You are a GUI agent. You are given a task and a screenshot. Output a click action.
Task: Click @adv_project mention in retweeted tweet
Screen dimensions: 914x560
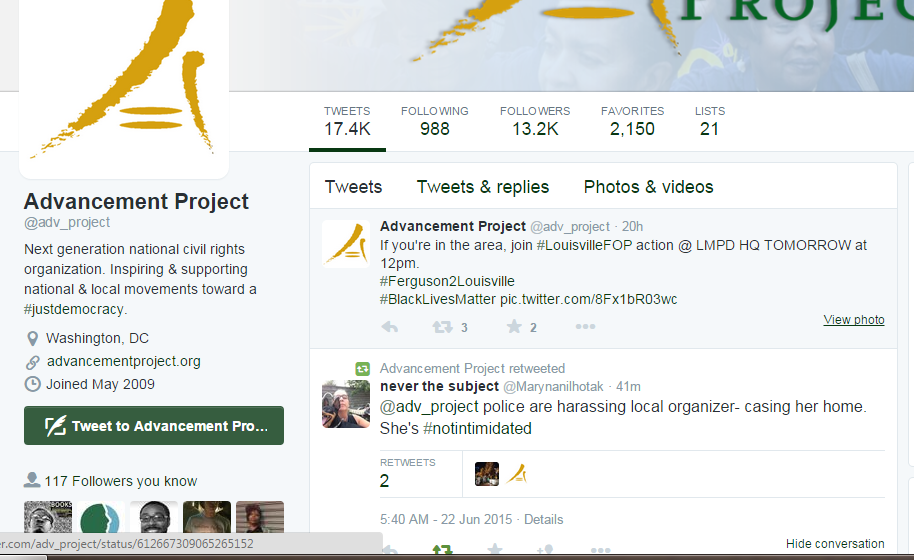pyautogui.click(x=429, y=407)
